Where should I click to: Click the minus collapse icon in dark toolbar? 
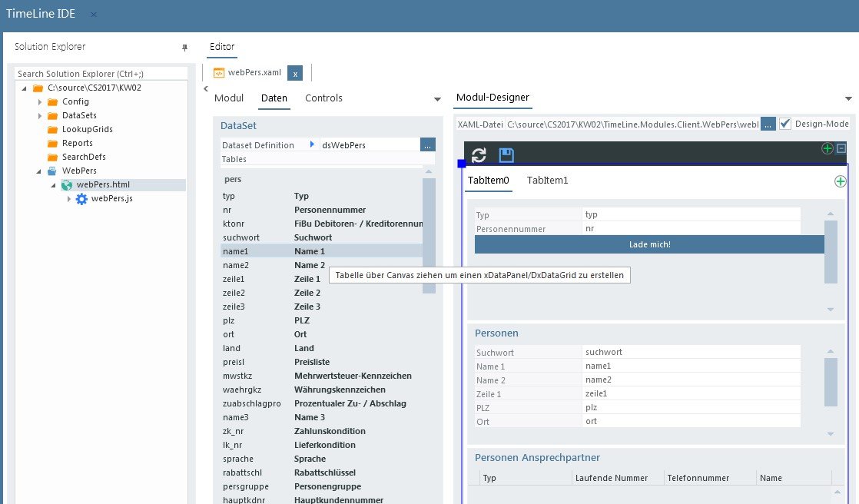click(x=841, y=148)
